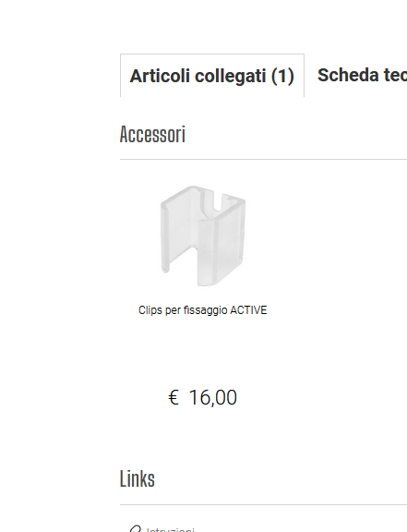Click the € 16,00 price
The image size is (407, 532).
(202, 397)
